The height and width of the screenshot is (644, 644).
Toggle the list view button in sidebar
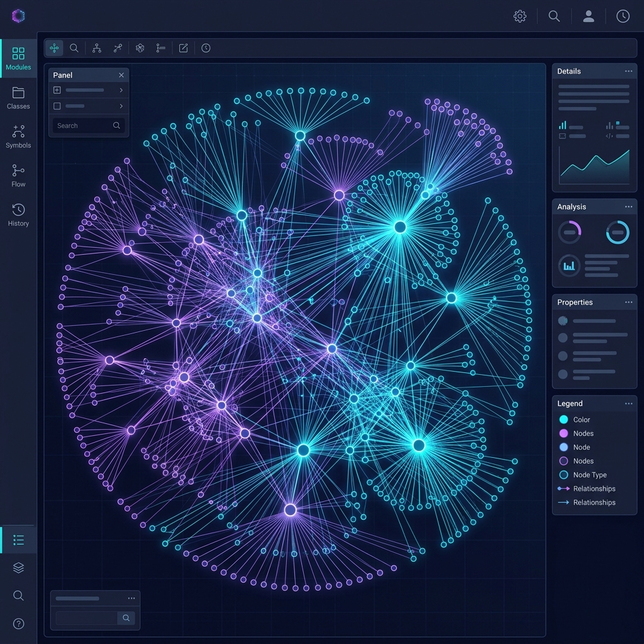(18, 540)
